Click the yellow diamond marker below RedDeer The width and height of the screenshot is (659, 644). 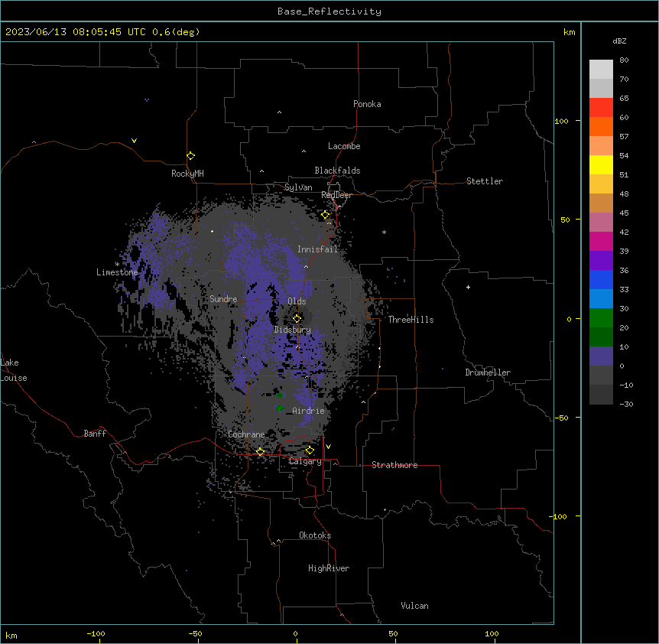[326, 215]
